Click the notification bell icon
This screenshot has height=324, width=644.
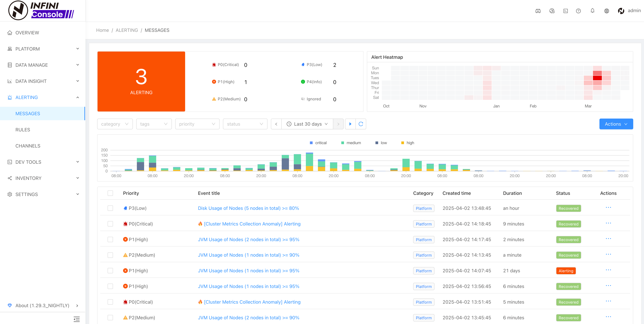[592, 11]
